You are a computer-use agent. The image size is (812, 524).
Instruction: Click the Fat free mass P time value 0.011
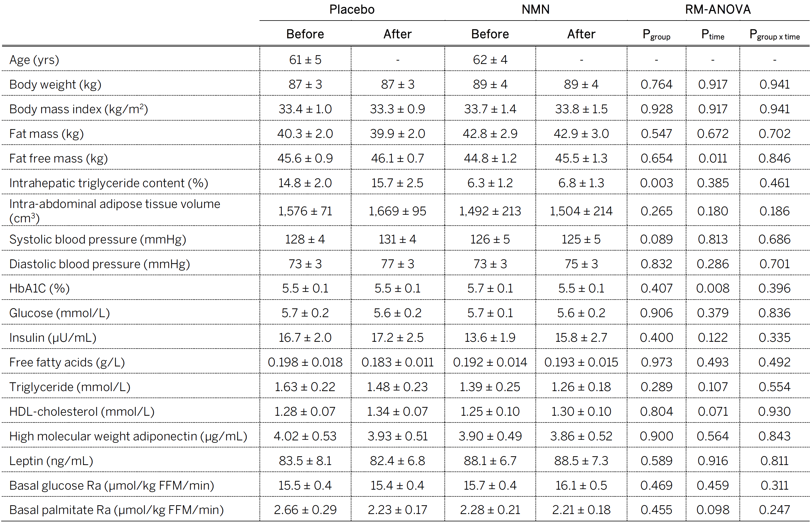tap(712, 158)
